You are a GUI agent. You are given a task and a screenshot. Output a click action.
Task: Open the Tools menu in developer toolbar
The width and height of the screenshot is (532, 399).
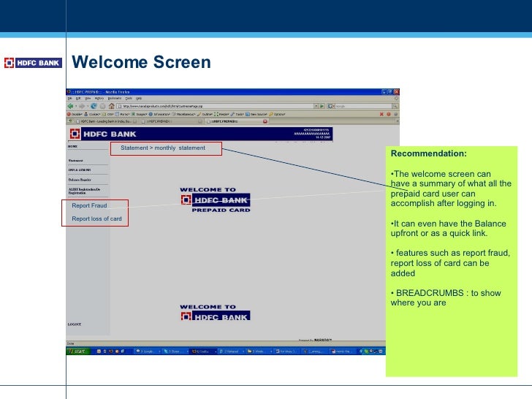237,114
